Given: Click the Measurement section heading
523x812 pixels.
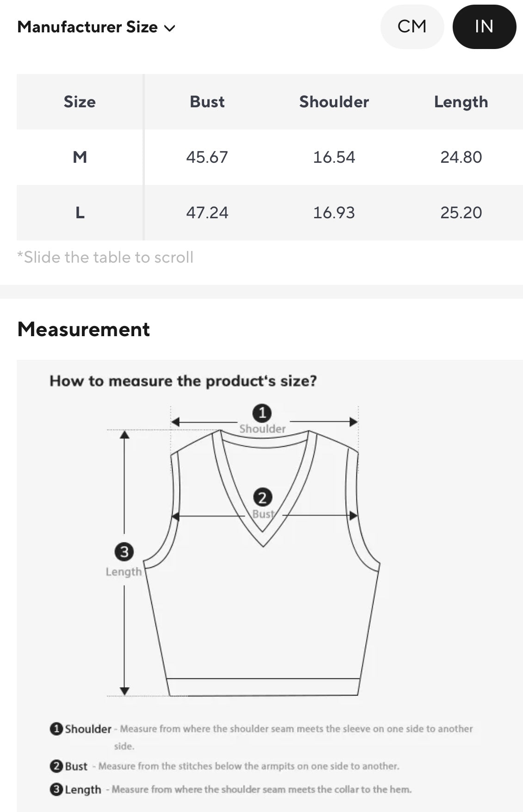Looking at the screenshot, I should [x=83, y=329].
